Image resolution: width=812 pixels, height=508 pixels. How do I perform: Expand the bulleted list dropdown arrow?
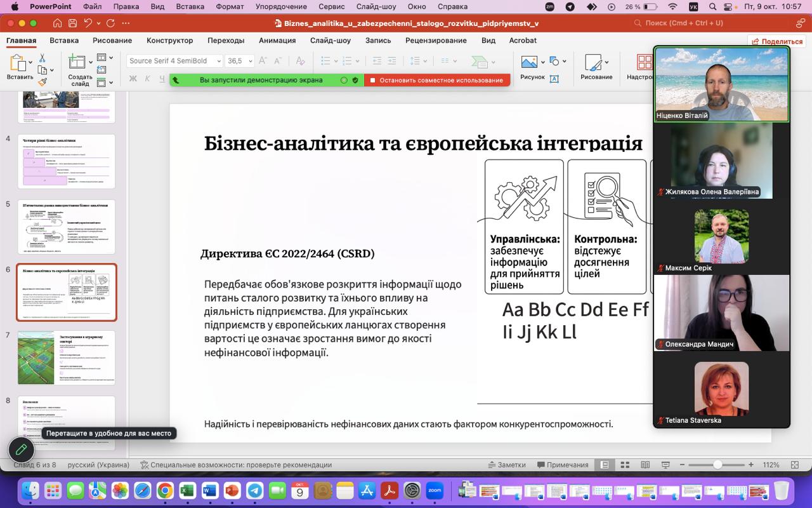coord(335,62)
